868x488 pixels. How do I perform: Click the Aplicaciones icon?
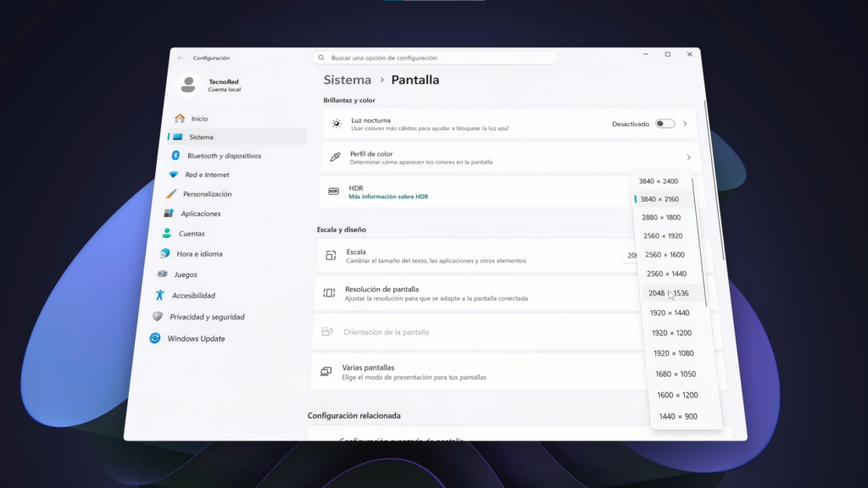169,213
